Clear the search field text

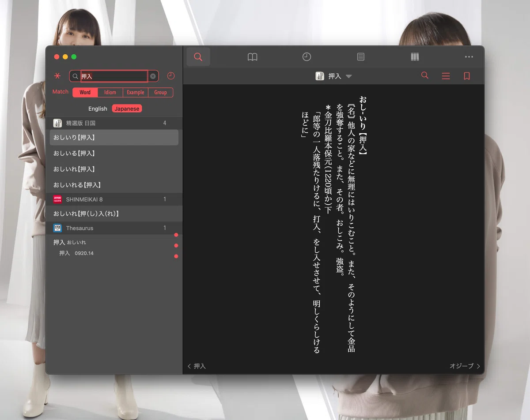click(153, 76)
